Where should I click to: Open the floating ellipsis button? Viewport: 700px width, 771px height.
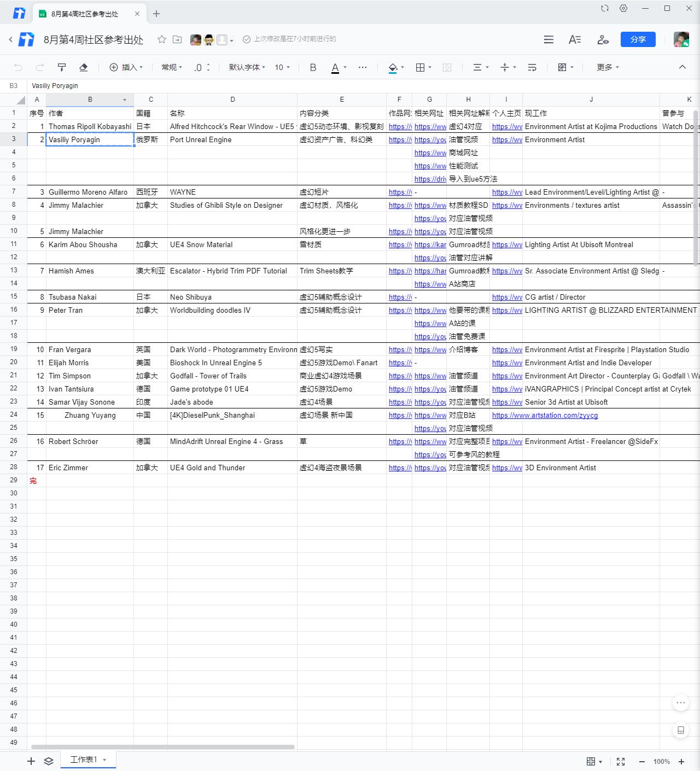(681, 703)
